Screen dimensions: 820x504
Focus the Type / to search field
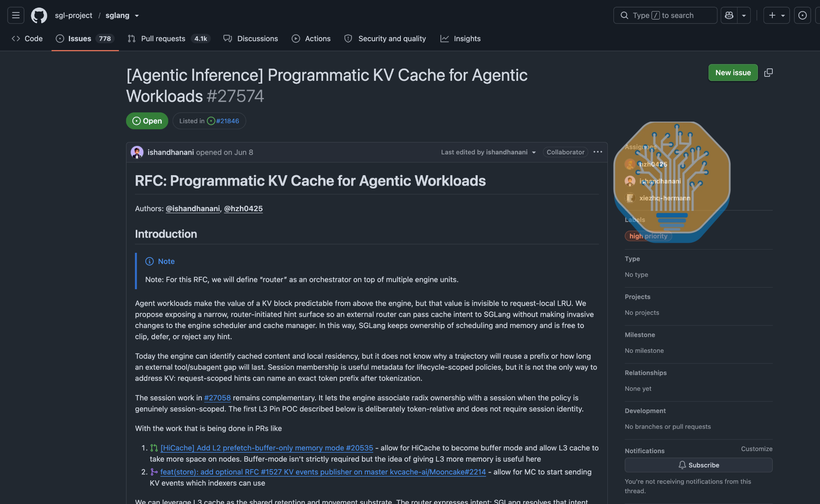[665, 15]
